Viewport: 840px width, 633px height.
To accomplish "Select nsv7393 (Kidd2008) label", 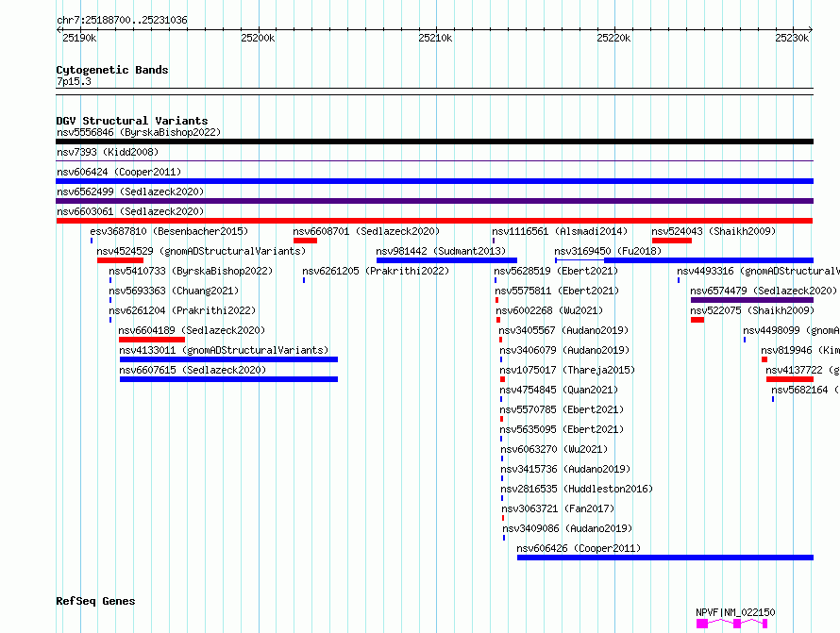I will tap(108, 152).
